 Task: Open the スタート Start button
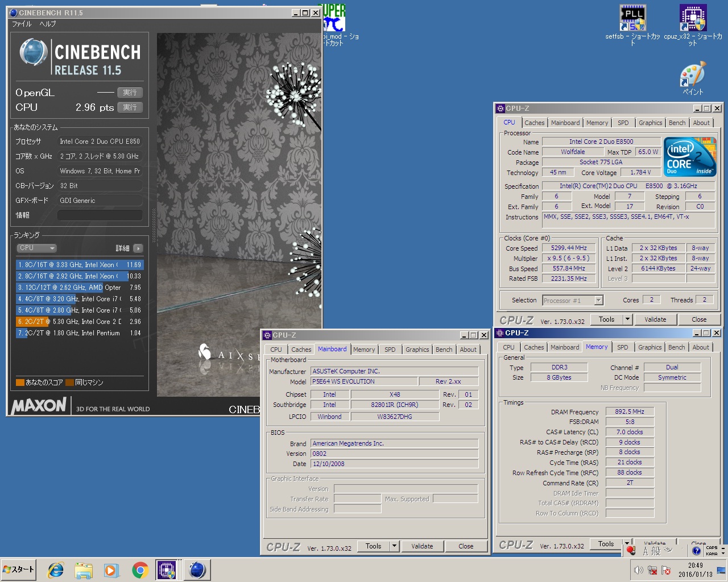pos(19,569)
